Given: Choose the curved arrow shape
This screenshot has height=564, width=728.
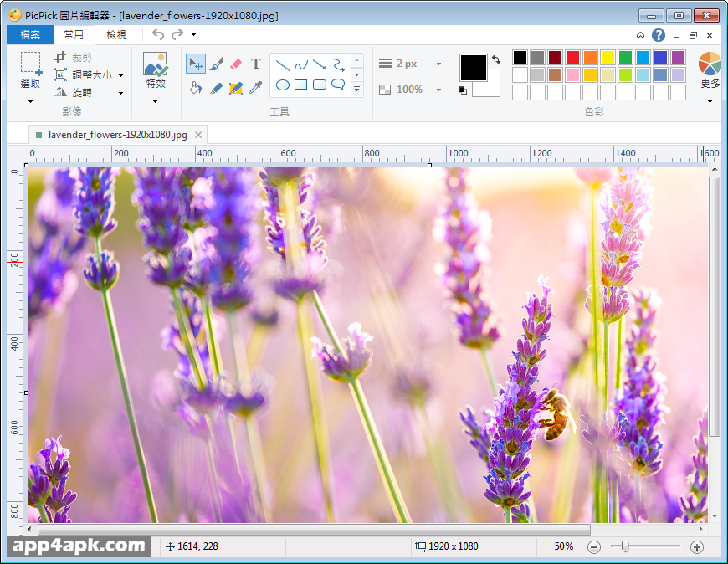Looking at the screenshot, I should point(338,65).
